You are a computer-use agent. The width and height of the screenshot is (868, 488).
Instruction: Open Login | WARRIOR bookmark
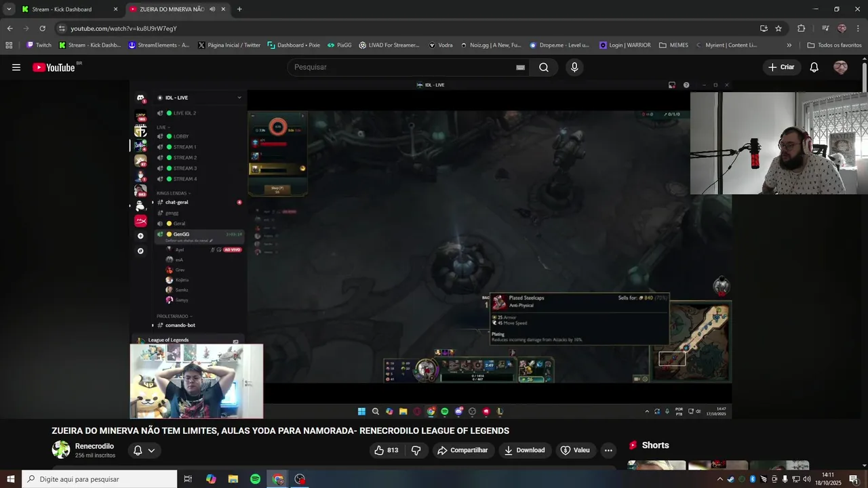coord(625,45)
